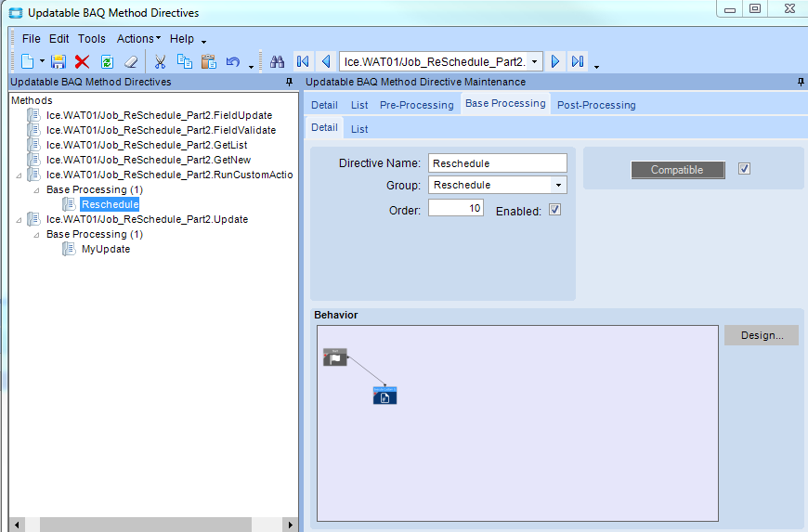Open the Pre-Processing tab
Screen dimensions: 808x532
(416, 105)
